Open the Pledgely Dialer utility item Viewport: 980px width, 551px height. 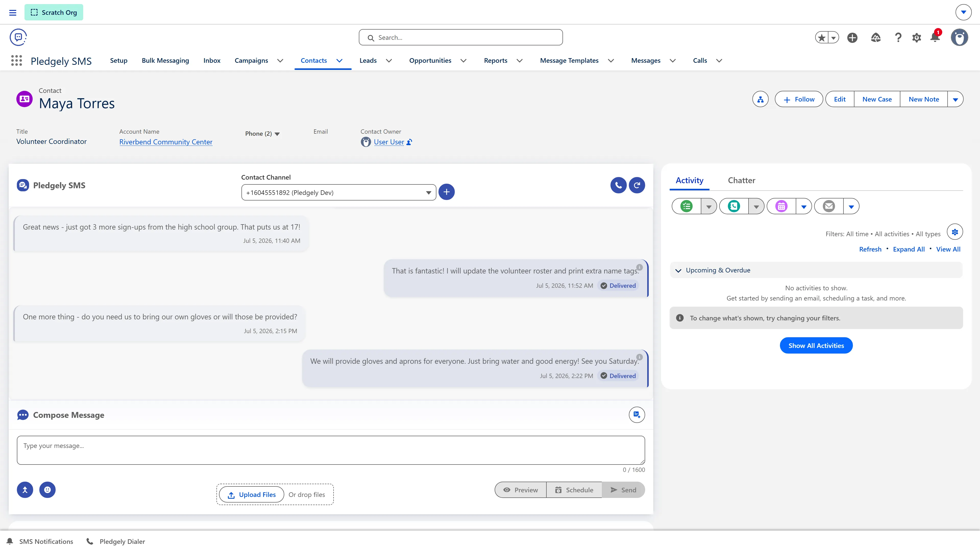tap(116, 541)
